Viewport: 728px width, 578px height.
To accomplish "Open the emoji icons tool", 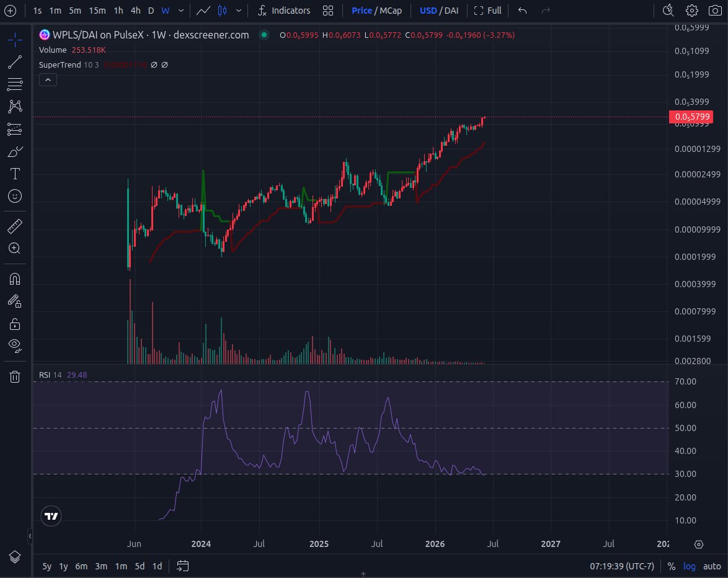I will 15,196.
